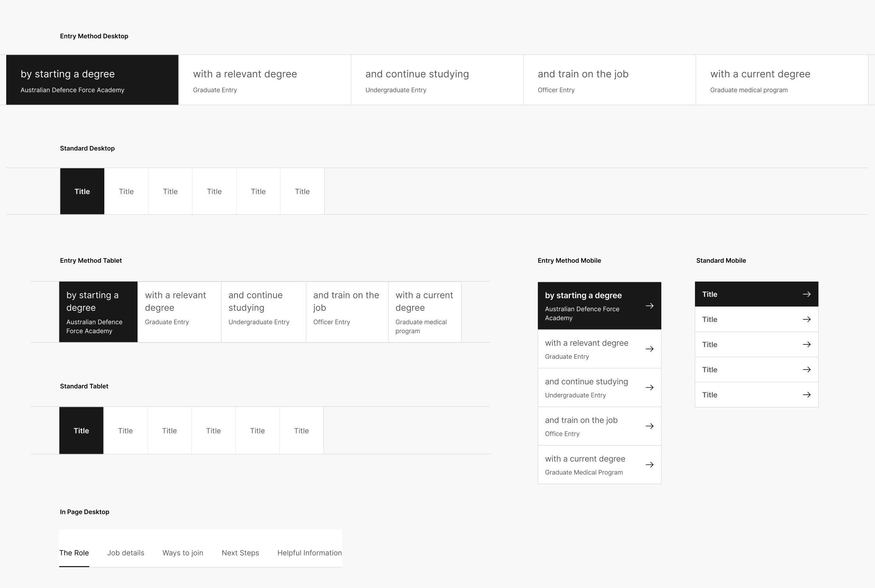Go to 'Ways to join' in-page tab

[182, 553]
